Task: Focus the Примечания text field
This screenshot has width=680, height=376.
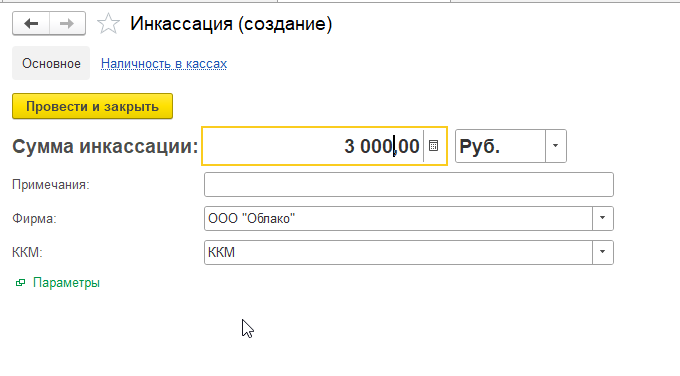Action: point(409,184)
